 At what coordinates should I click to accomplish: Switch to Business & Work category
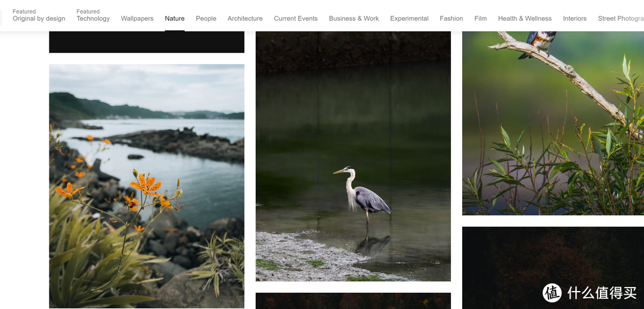[x=354, y=18]
